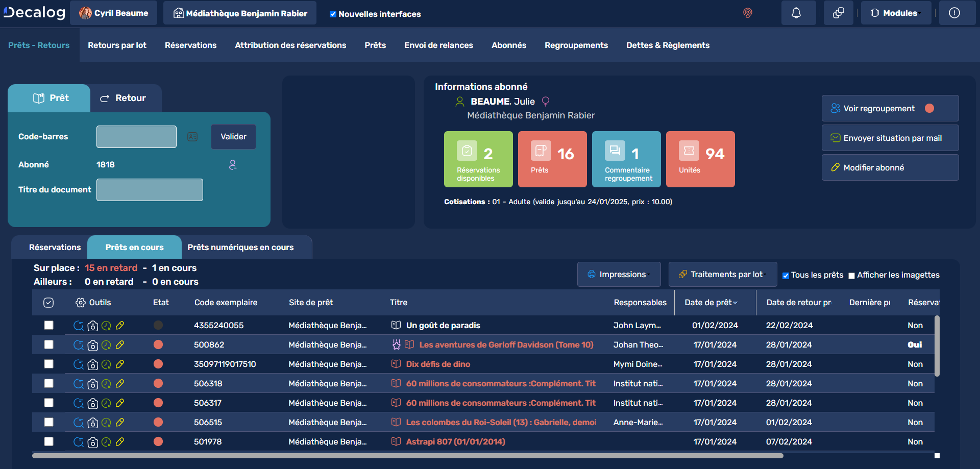The image size is (980, 469).
Task: Click the yellow pencil icon on row 506318
Action: 120,384
